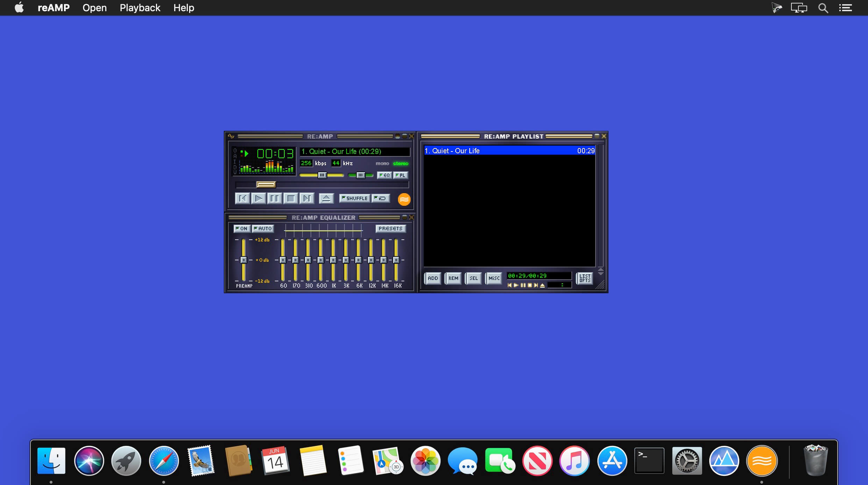Click the song title display in main player
The width and height of the screenshot is (868, 485).
355,152
